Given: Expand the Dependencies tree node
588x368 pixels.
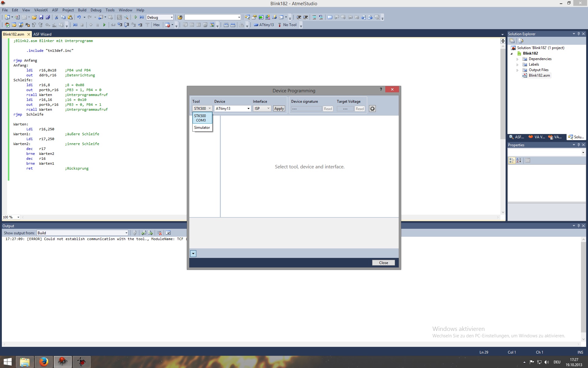Looking at the screenshot, I should click(x=518, y=59).
